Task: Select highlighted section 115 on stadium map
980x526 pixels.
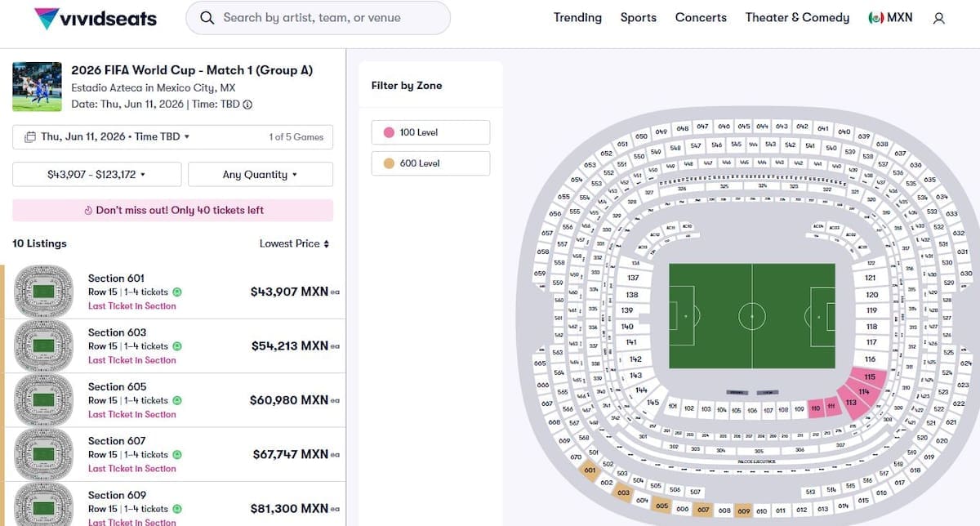Action: coord(870,377)
